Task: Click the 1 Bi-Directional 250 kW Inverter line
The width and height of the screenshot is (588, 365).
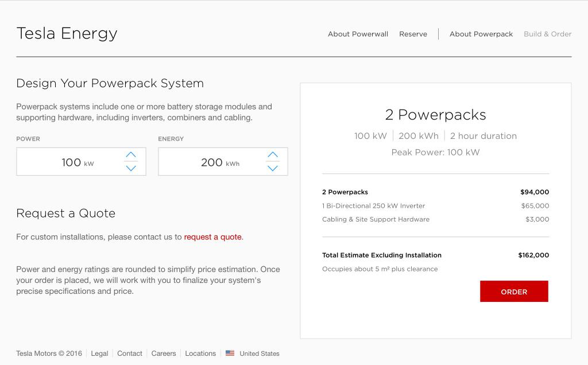Action: tap(373, 205)
